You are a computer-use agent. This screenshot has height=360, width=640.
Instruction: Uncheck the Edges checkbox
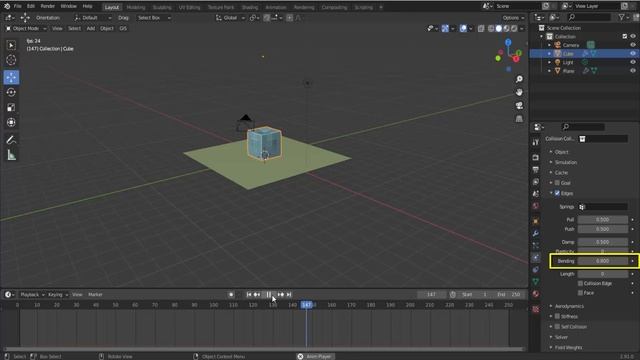[557, 193]
